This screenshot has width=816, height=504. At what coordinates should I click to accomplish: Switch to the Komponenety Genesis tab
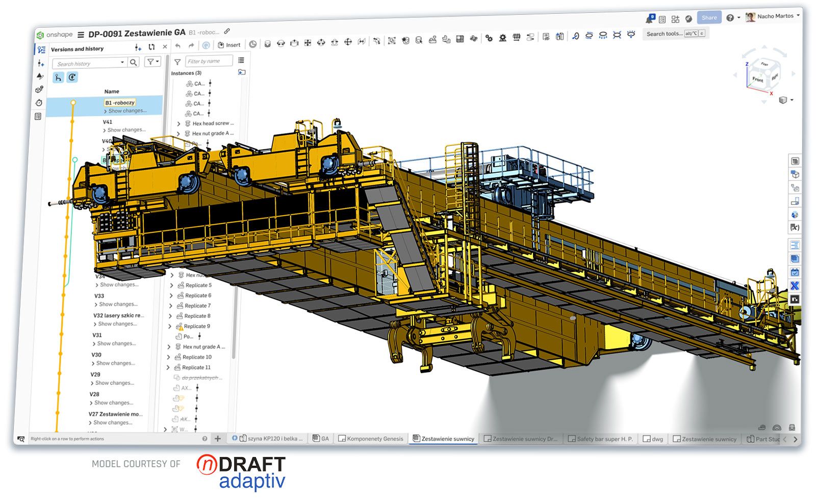[371, 438]
